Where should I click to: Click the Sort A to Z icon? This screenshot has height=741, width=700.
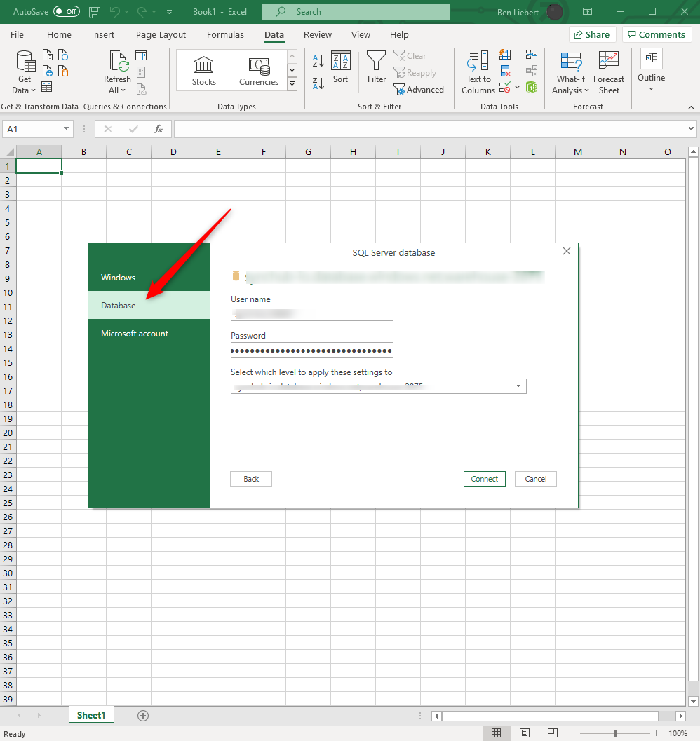pos(318,61)
